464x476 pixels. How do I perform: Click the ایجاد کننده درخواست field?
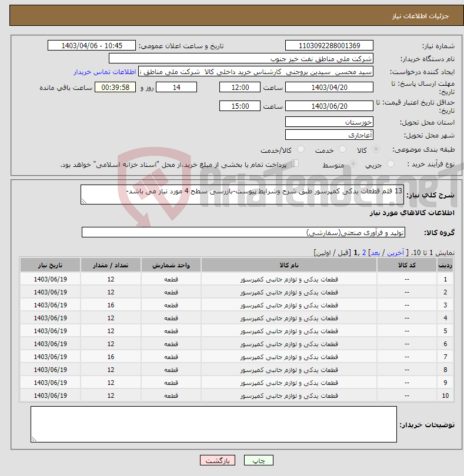point(256,72)
